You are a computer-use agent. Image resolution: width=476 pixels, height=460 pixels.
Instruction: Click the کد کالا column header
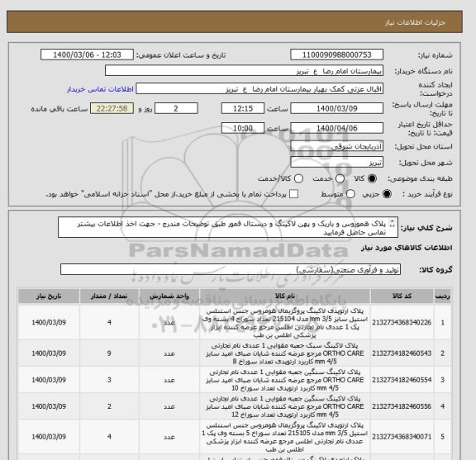pos(402,296)
